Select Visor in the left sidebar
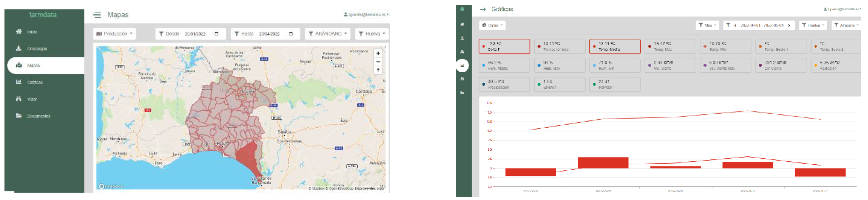This screenshot has height=200, width=868. pos(32,99)
